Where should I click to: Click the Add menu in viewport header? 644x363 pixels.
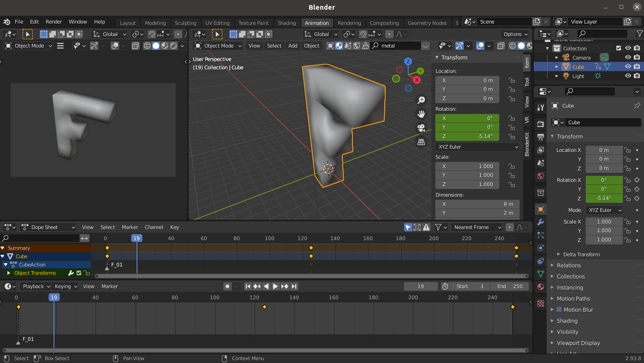[292, 46]
